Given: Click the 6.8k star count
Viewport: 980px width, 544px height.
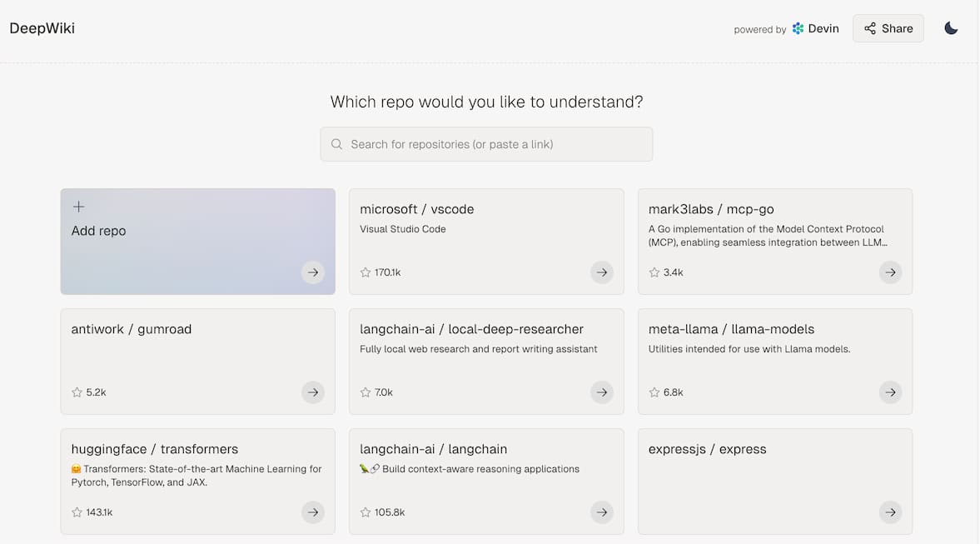Looking at the screenshot, I should 673,392.
